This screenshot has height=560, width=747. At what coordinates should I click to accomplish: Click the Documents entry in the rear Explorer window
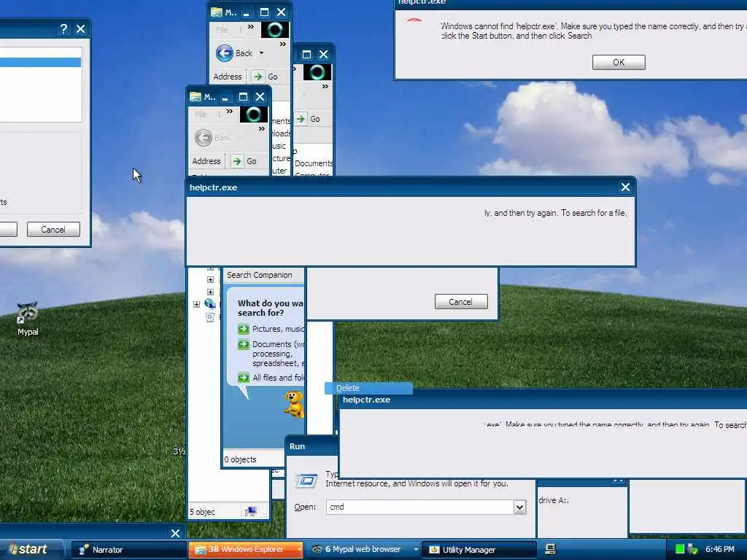314,163
